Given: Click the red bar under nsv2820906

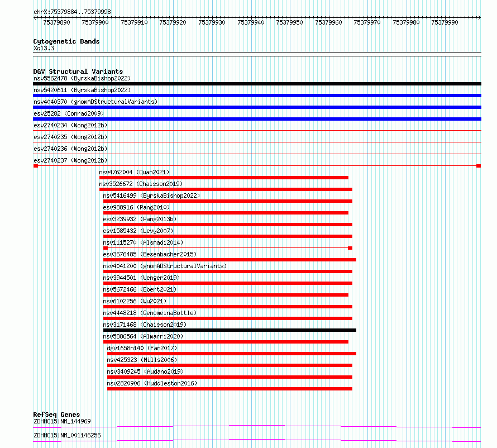Looking at the screenshot, I should tap(230, 389).
